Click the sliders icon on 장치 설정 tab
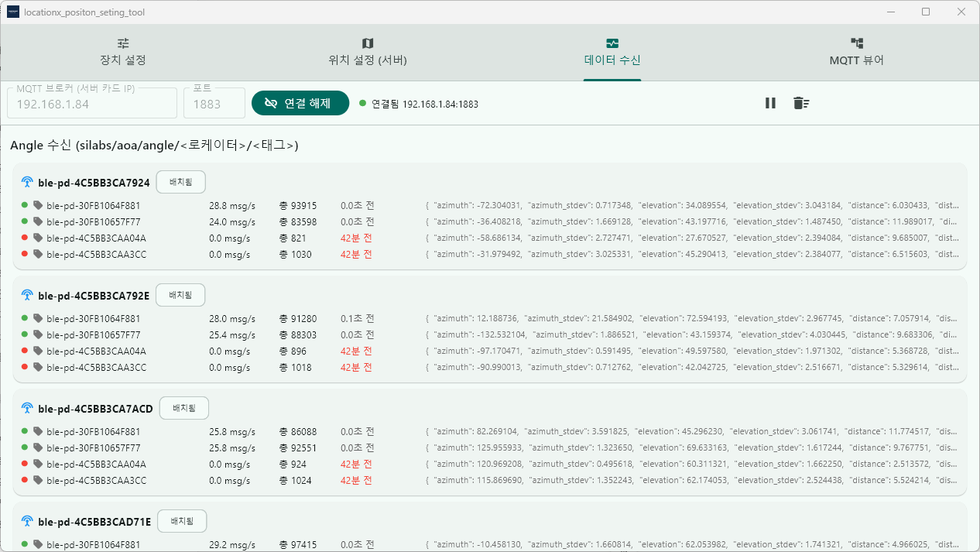 pos(123,43)
